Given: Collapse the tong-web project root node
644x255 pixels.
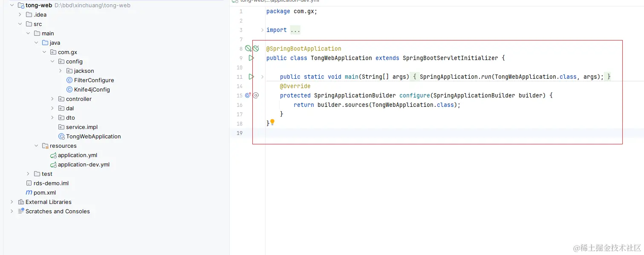Looking at the screenshot, I should [12, 6].
